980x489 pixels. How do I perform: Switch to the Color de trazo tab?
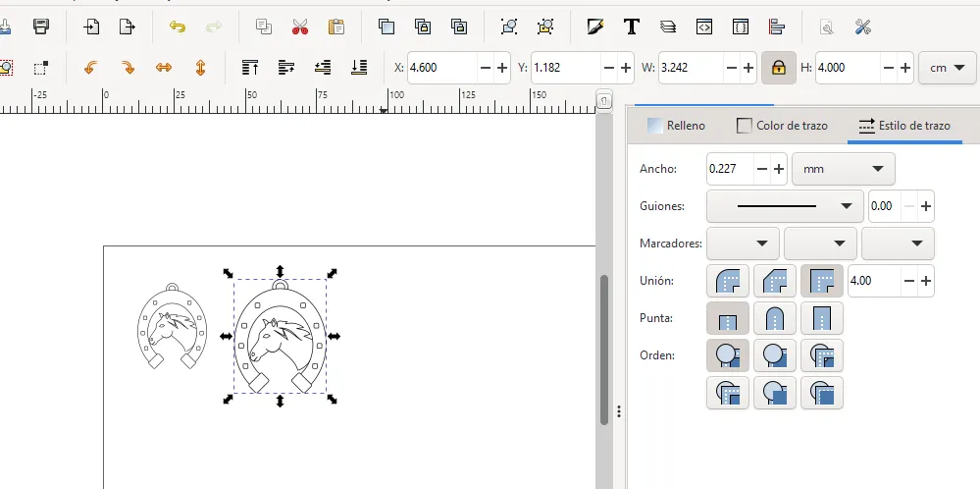click(x=783, y=126)
